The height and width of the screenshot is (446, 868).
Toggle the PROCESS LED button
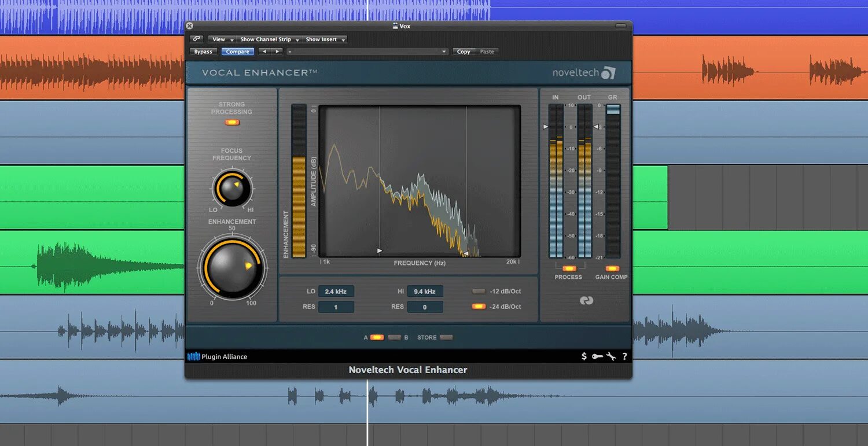click(x=569, y=268)
